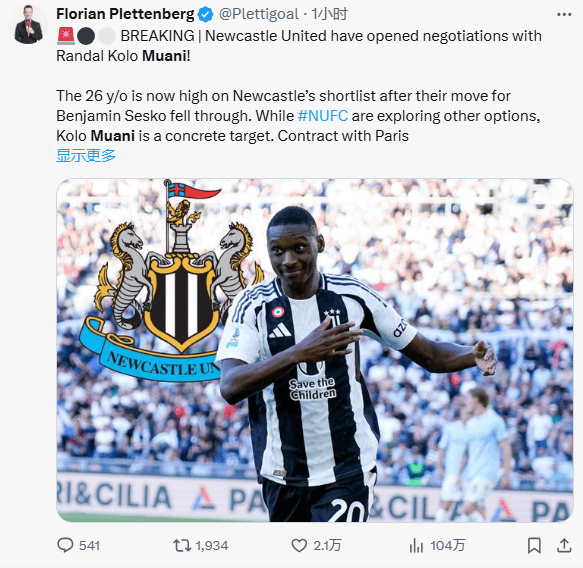583x568 pixels.
Task: Expand the tweet with 显示更多
Action: (86, 155)
